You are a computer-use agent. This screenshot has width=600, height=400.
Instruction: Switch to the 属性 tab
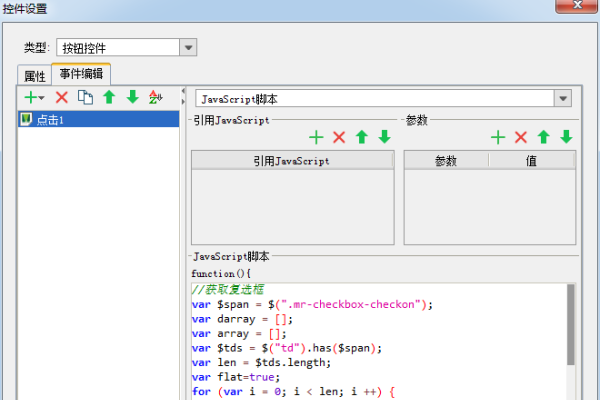35,76
